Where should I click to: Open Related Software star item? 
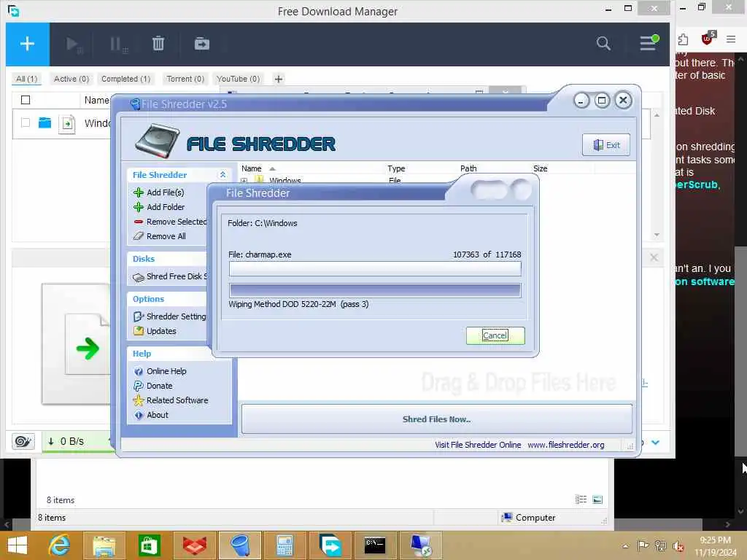pos(171,400)
